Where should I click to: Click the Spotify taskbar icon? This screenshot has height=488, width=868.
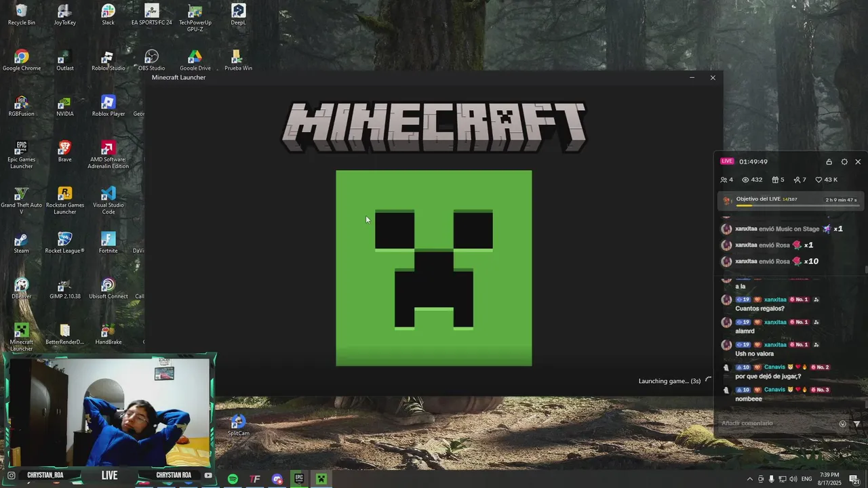click(233, 479)
